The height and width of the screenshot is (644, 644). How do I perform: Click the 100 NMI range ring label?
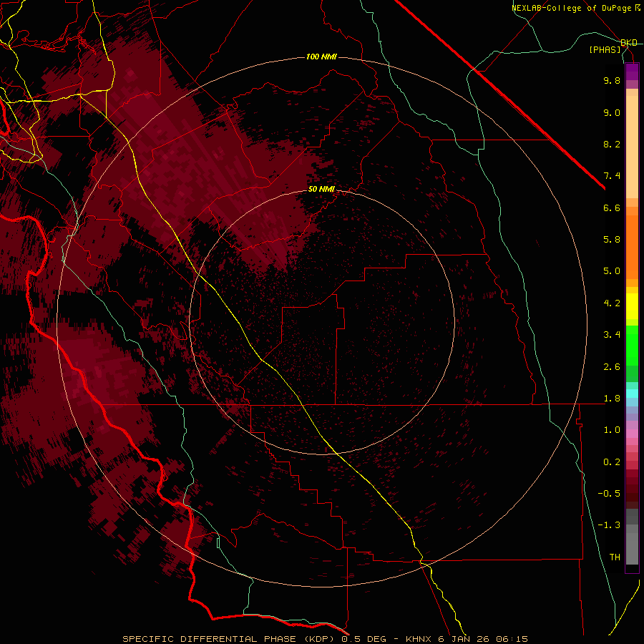coord(321,57)
